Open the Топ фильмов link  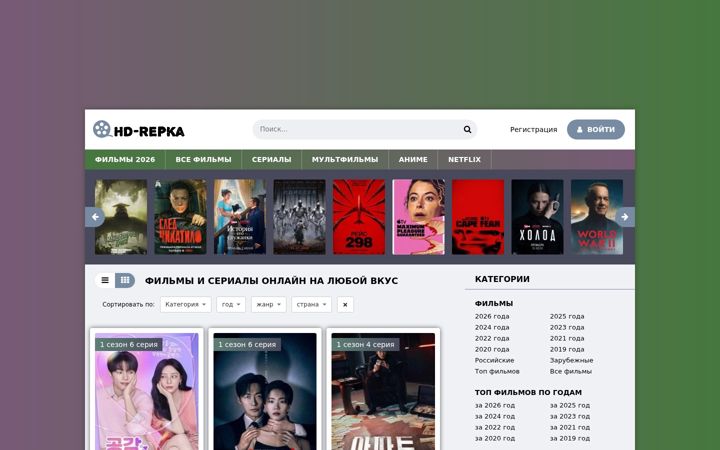[497, 371]
